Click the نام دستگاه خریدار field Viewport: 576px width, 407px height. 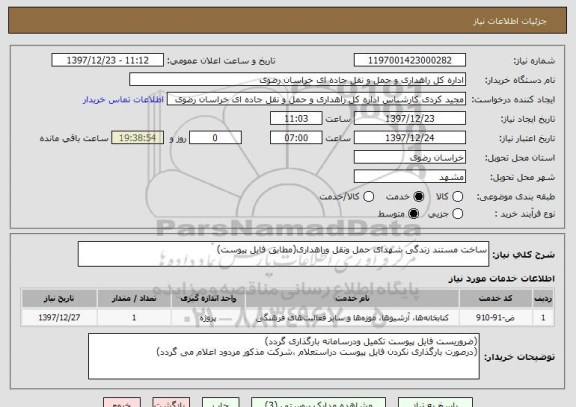298,80
